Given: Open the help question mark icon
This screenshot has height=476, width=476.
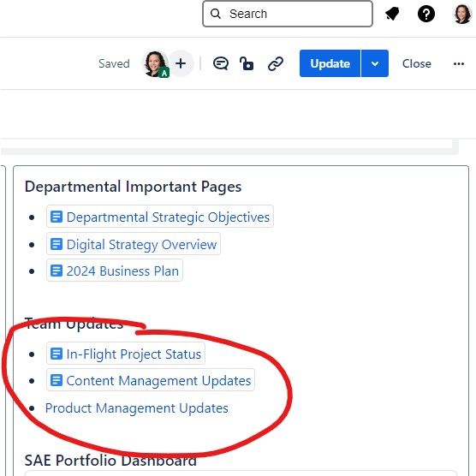Looking at the screenshot, I should pos(426,14).
